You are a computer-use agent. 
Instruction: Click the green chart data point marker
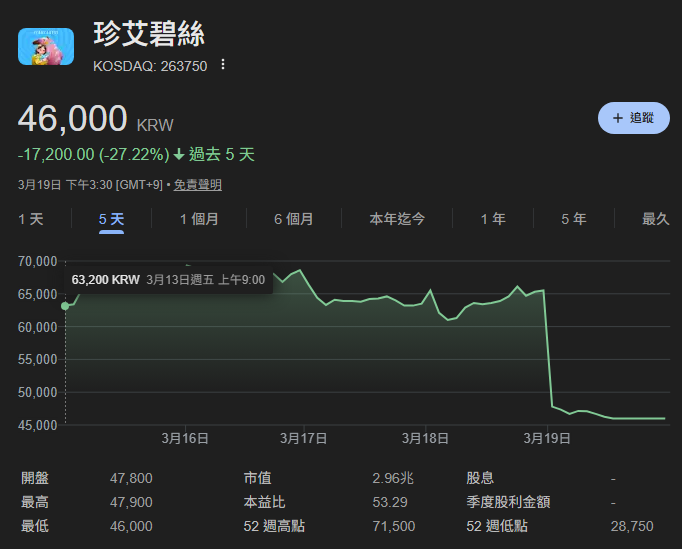(65, 306)
